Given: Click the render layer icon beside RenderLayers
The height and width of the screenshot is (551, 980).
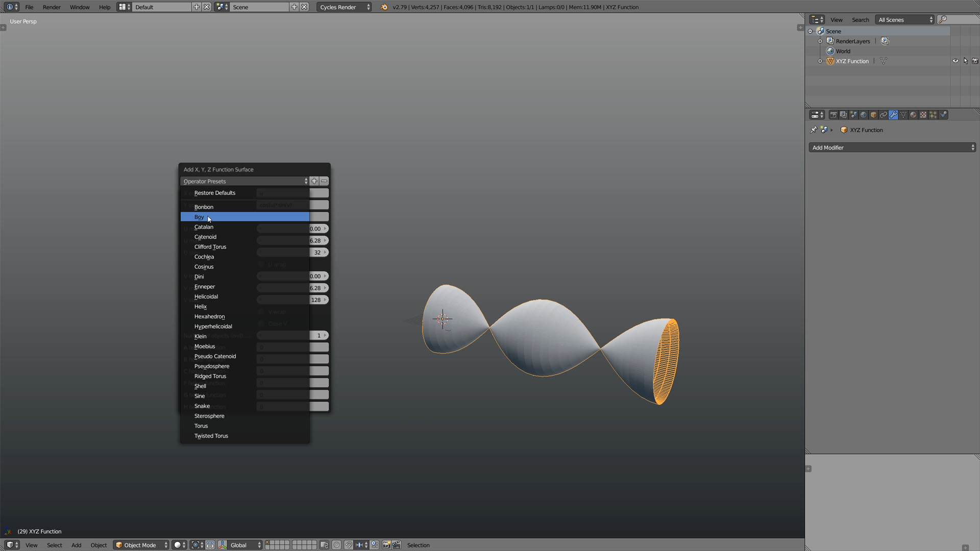Looking at the screenshot, I should 885,41.
